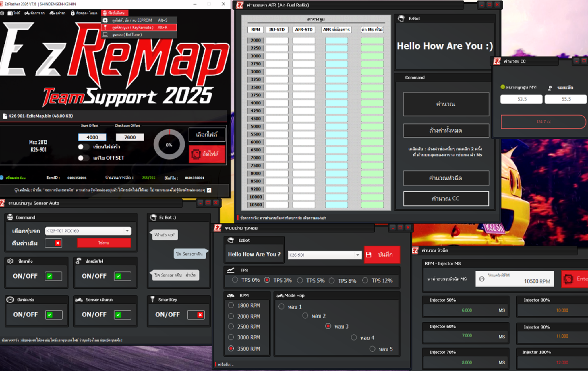Enable the แก้ไข OFFSET toggle switch

83,158
